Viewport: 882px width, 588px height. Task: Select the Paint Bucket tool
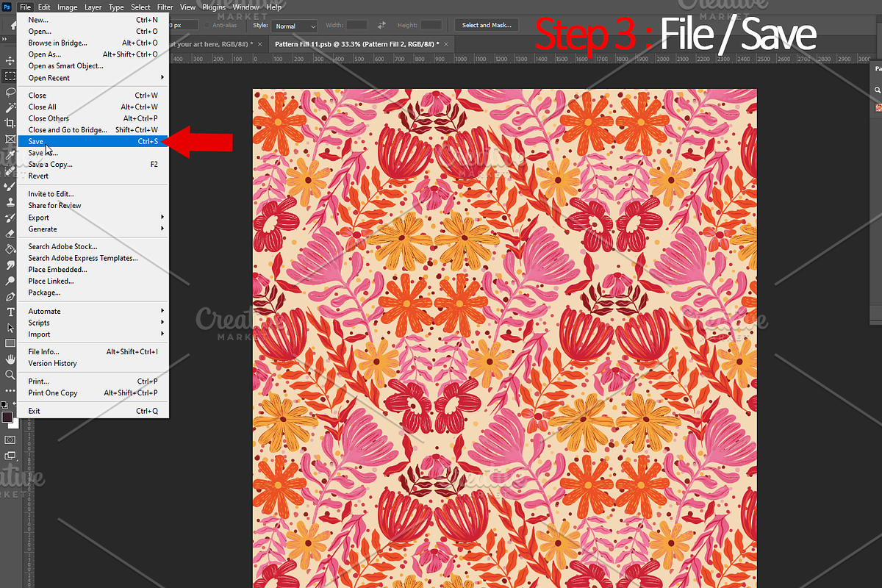pyautogui.click(x=10, y=249)
